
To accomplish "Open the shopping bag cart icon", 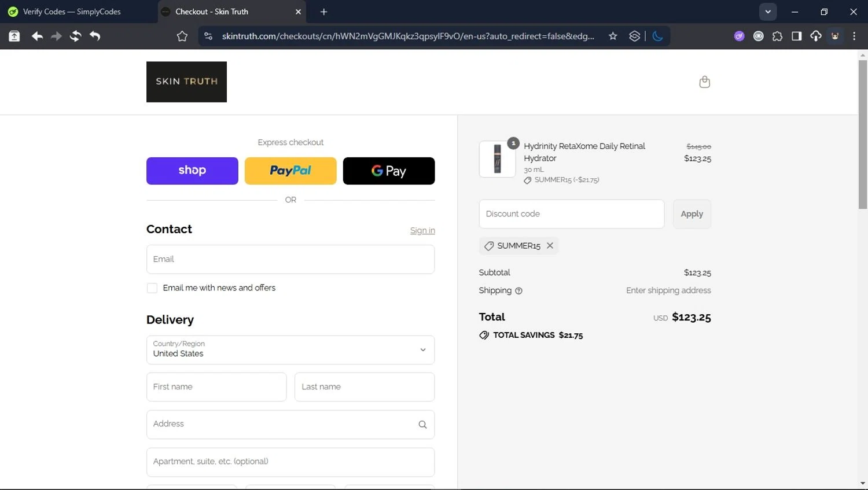I will point(704,82).
